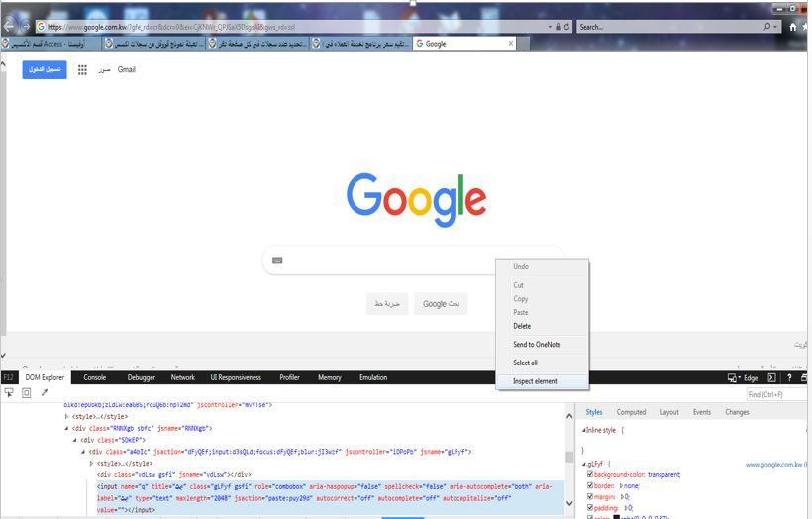Image resolution: width=812 pixels, height=519 pixels.
Task: Open the Memory tab
Action: [x=330, y=377]
